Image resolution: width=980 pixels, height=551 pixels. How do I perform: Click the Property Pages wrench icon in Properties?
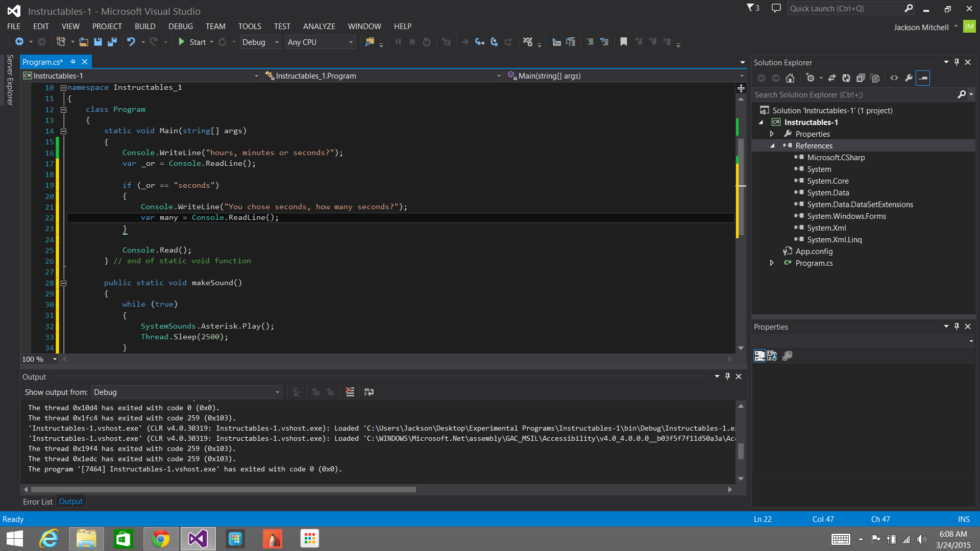pyautogui.click(x=788, y=356)
